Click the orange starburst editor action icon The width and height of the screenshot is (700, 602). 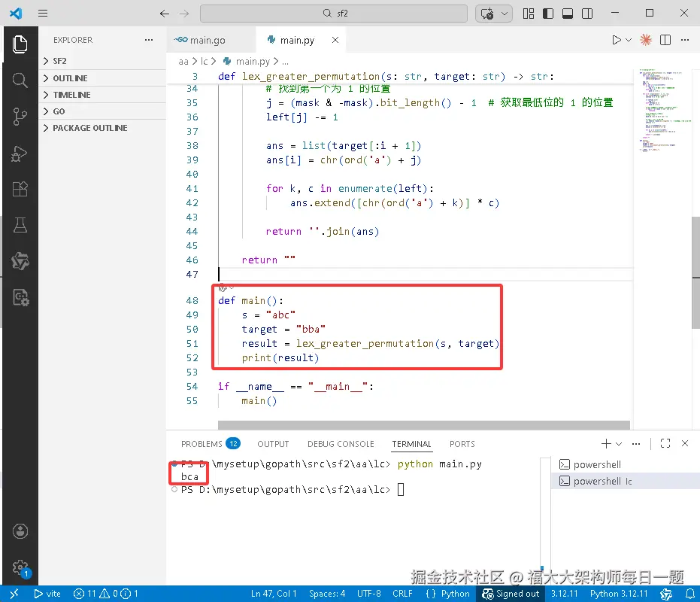tap(646, 40)
